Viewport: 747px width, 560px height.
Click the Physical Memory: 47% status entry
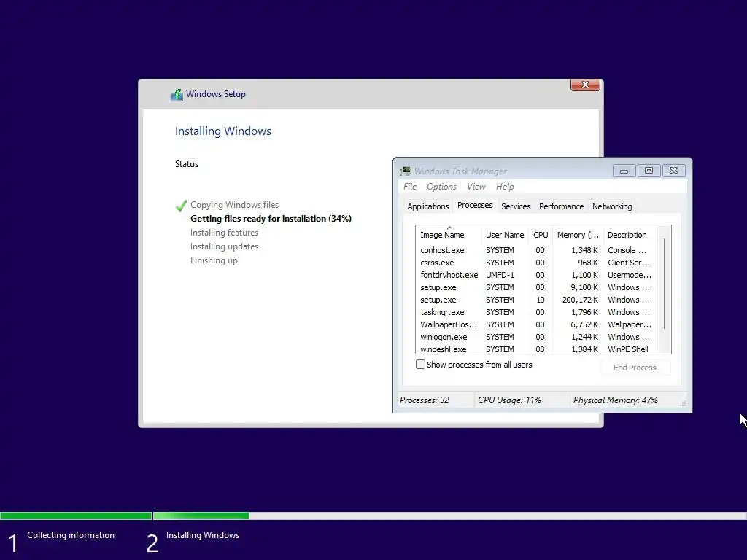point(615,400)
